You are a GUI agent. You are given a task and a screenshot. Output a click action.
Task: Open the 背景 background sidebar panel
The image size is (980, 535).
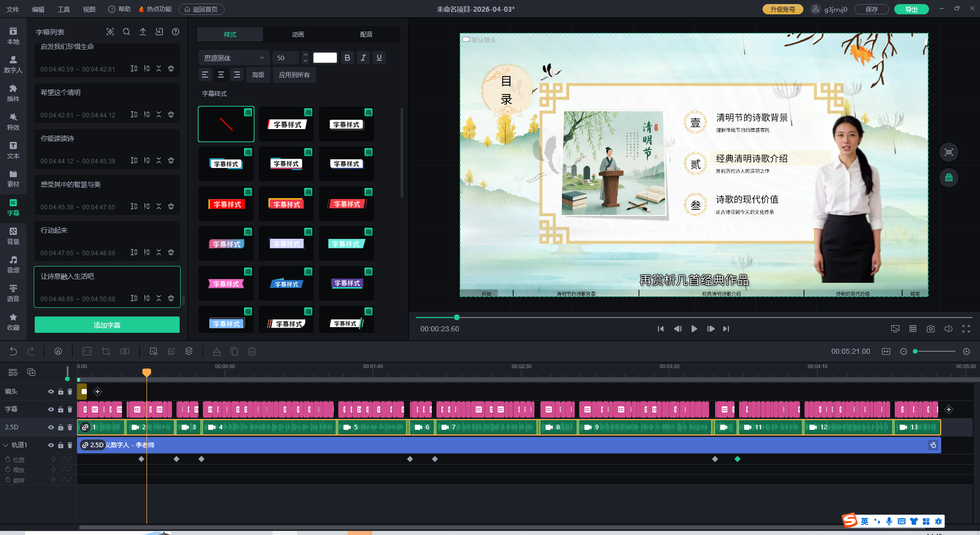pos(13,235)
